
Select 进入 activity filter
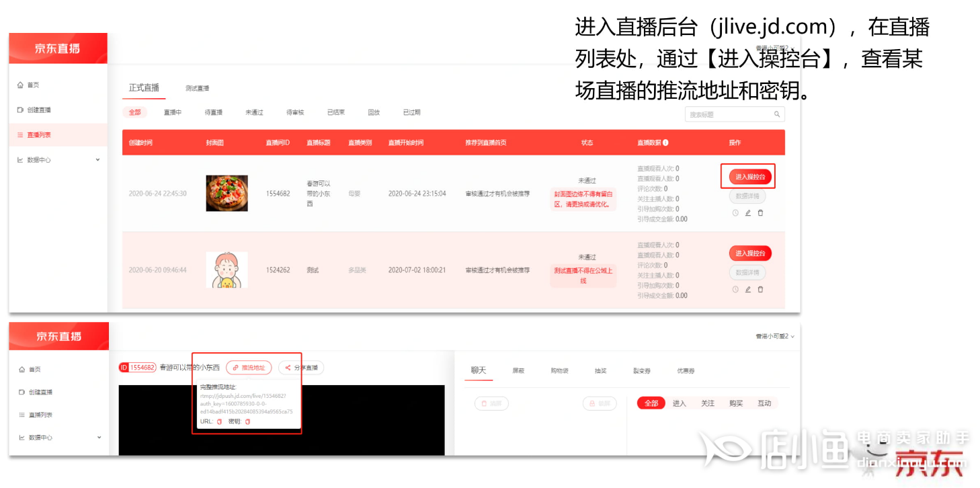coord(680,403)
